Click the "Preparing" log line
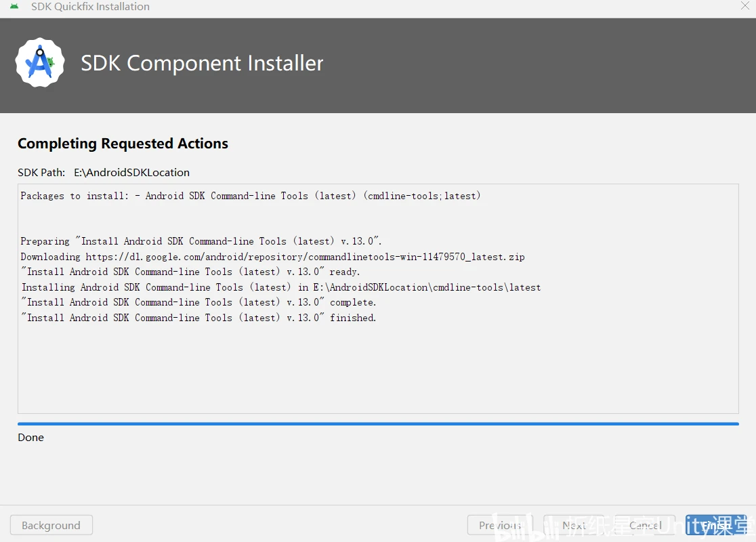Screen dimensions: 756x542 coord(201,241)
